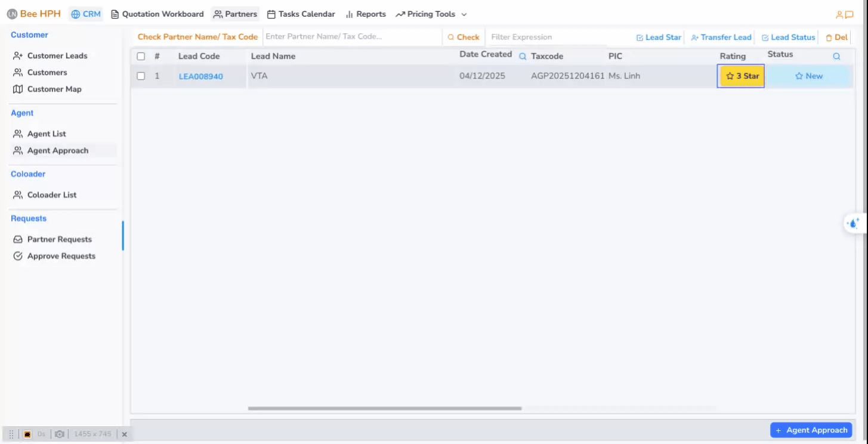Stop recording with the orange record button

27,434
